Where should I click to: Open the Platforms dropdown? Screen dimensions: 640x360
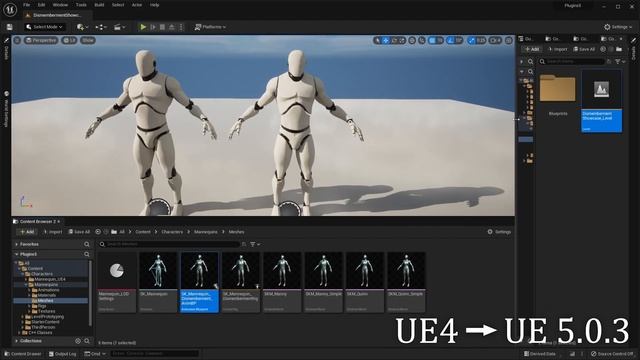tap(210, 27)
